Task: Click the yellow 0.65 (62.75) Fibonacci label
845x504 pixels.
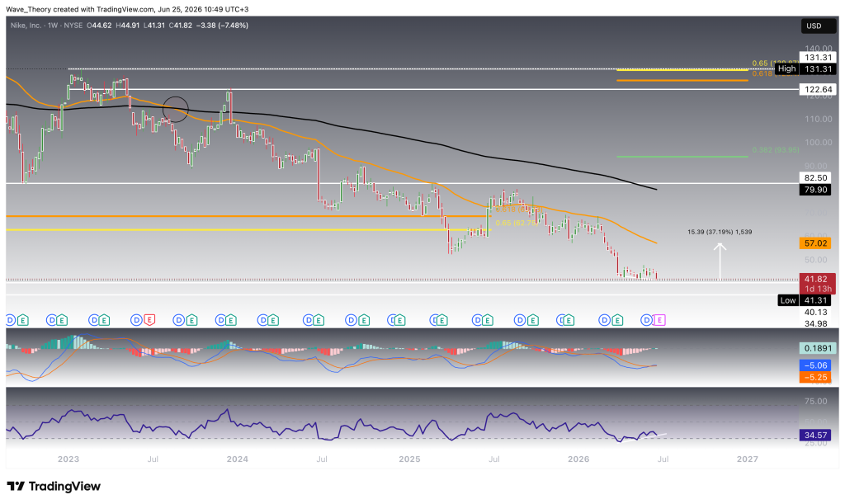Action: coord(517,223)
